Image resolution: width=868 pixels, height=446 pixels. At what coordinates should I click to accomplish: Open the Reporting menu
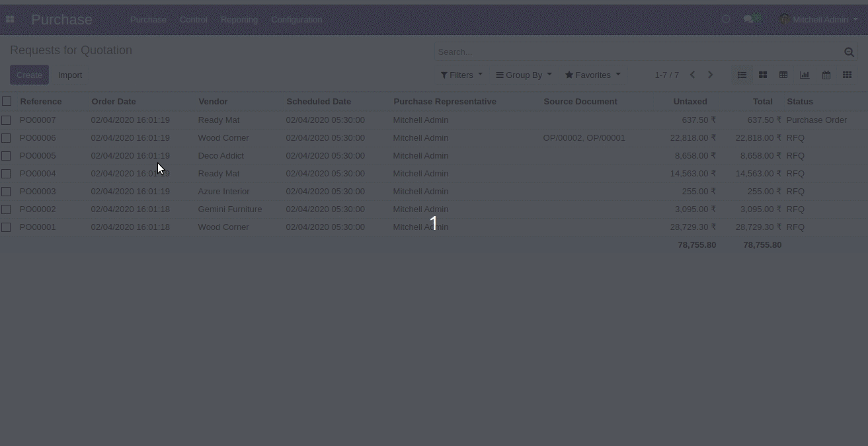point(239,20)
